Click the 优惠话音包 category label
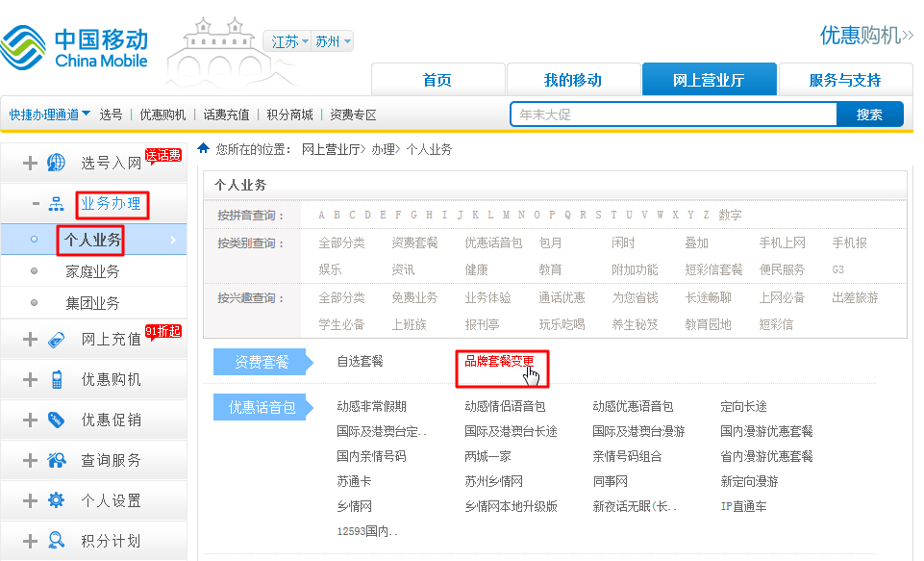 click(x=262, y=407)
